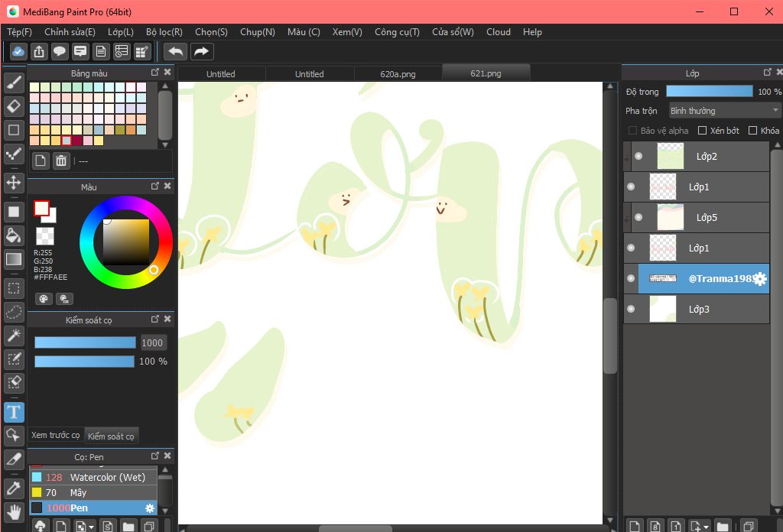Open the Pha trộn blend mode dropdown
The image size is (783, 532).
pyautogui.click(x=725, y=111)
